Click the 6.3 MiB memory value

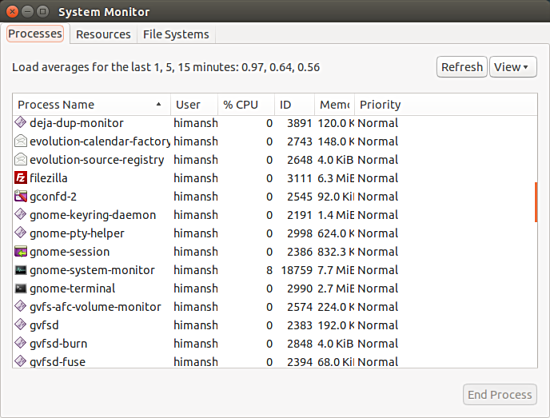pos(336,178)
